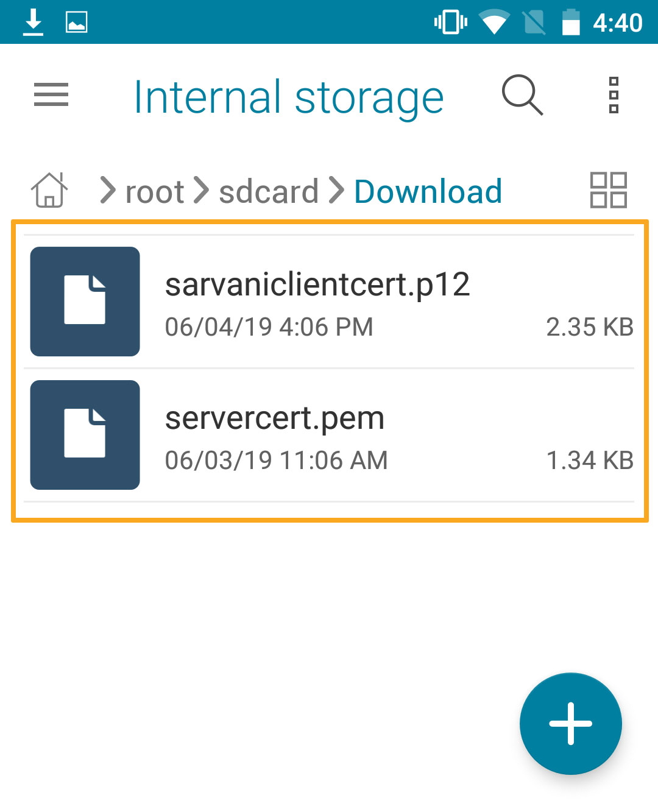Switch to grid view layout
The image size is (658, 812).
click(x=608, y=190)
